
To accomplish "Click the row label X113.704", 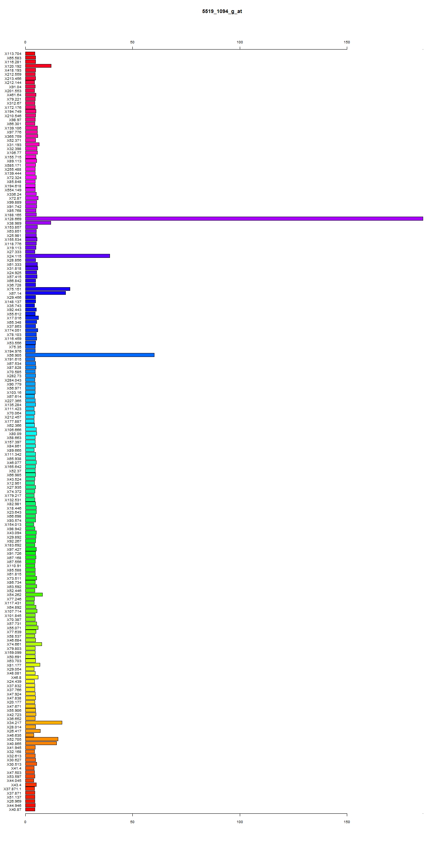I will pyautogui.click(x=13, y=54).
